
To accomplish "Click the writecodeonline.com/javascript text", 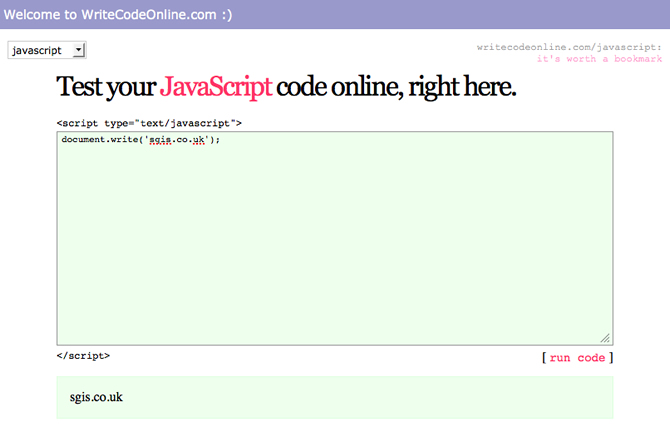I will [569, 47].
